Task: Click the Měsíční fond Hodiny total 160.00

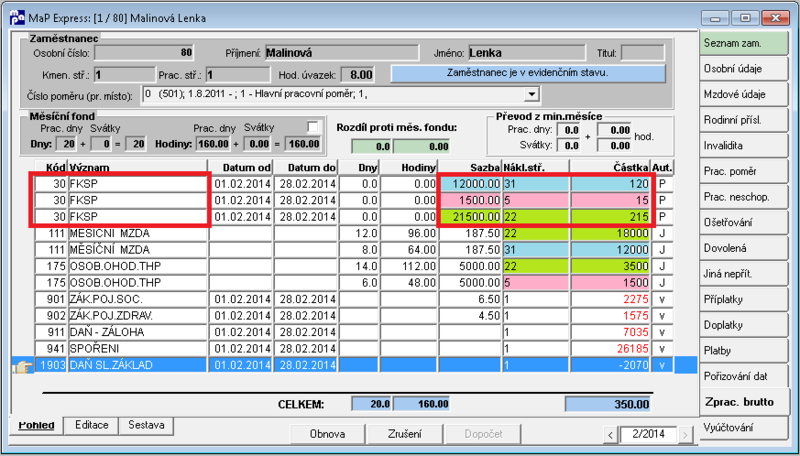Action: [304, 144]
